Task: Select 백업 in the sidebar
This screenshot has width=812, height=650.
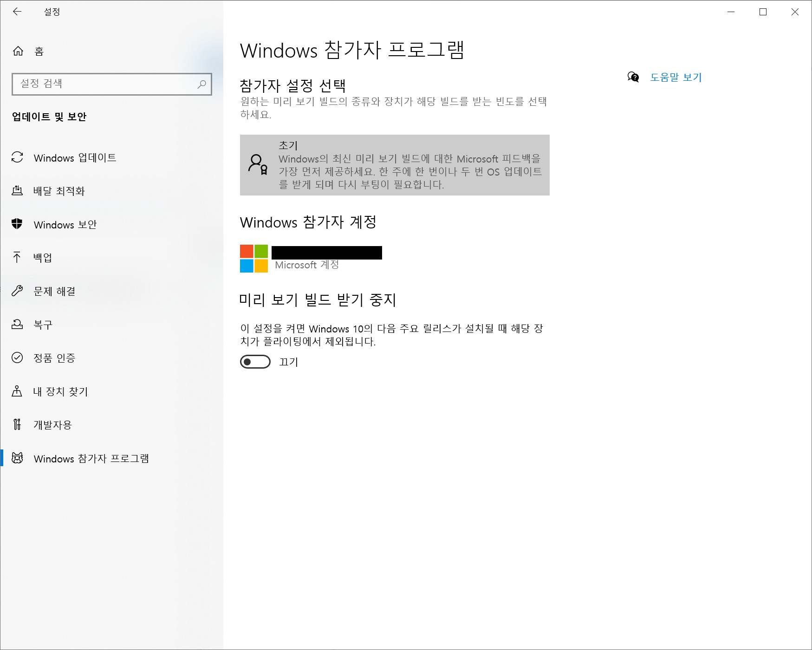Action: point(111,258)
